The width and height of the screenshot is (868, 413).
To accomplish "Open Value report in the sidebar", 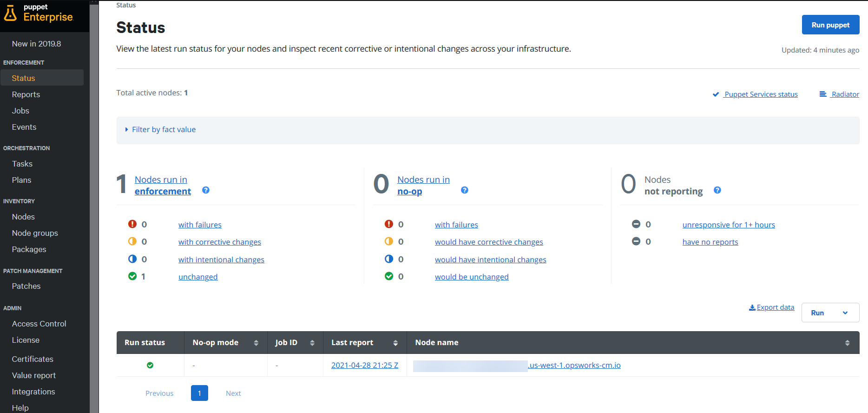I will coord(34,375).
